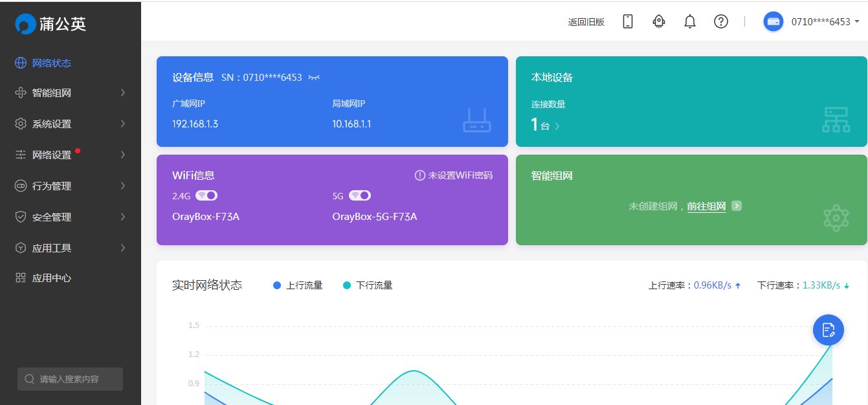
Task: Expand the 系统设置 sidebar menu
Action: pyautogui.click(x=71, y=124)
